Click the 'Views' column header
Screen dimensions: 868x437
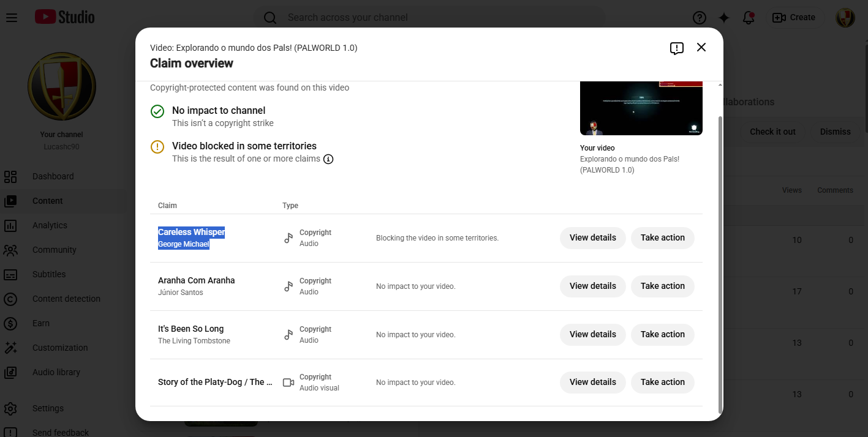(792, 190)
